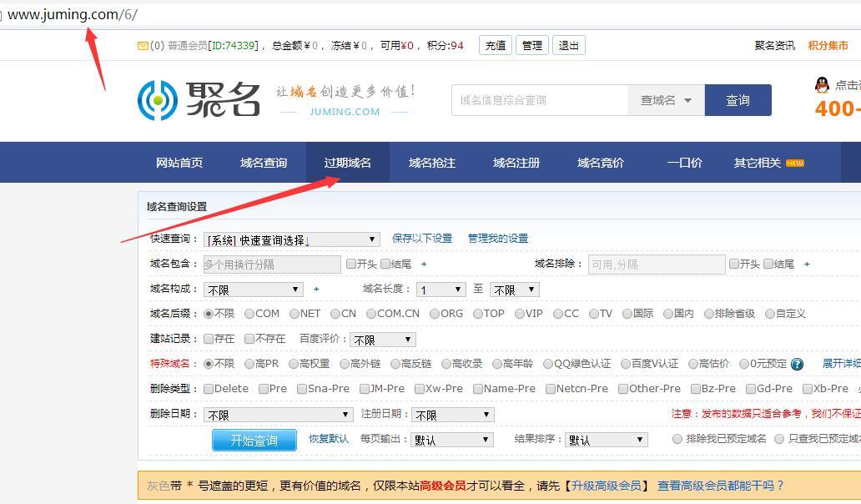The image size is (861, 504).
Task: Click the blue help question mark icon
Action: (797, 364)
